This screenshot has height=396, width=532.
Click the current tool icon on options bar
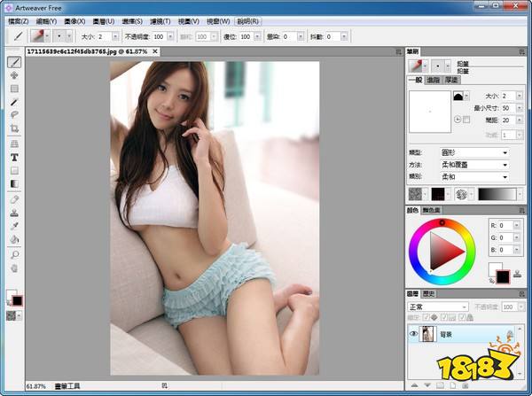click(x=18, y=36)
